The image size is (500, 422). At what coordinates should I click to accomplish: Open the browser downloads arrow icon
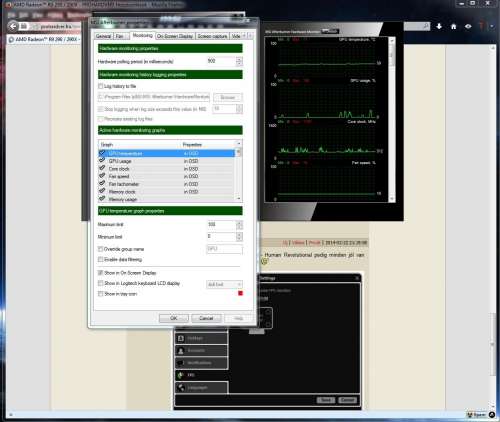pos(439,26)
